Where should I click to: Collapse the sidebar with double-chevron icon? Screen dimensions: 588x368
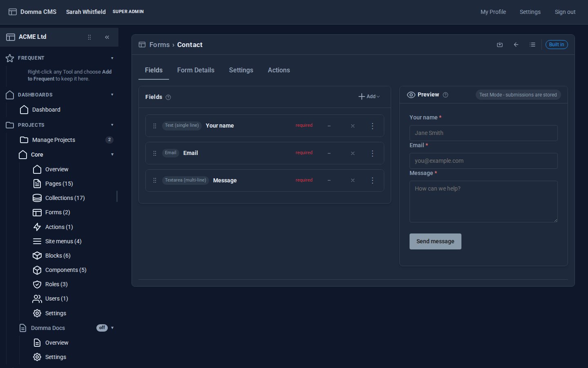(107, 37)
